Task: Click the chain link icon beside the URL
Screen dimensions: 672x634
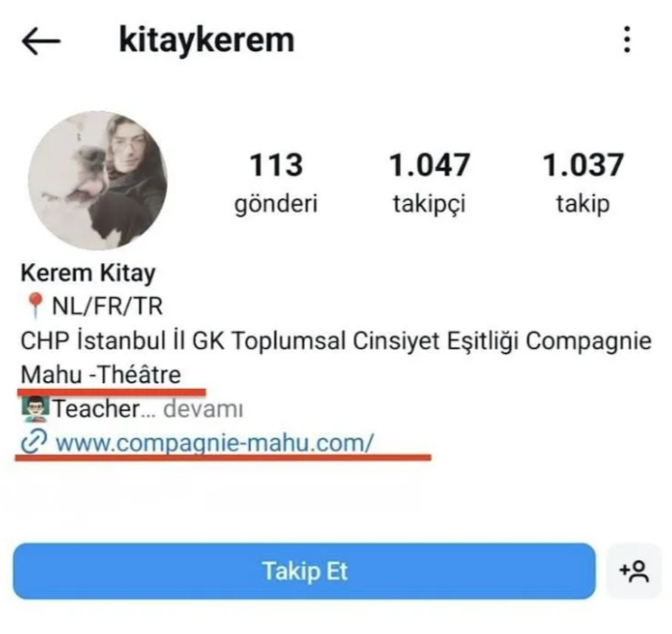Action: coord(34,442)
